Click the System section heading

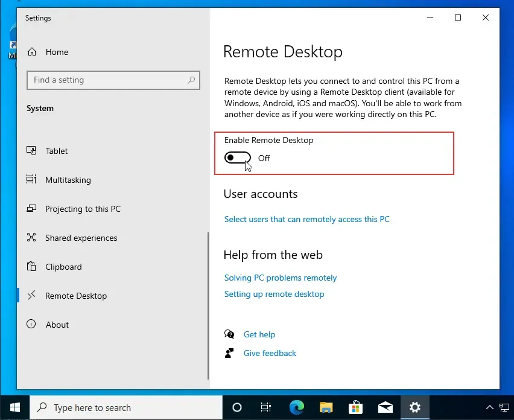click(40, 108)
